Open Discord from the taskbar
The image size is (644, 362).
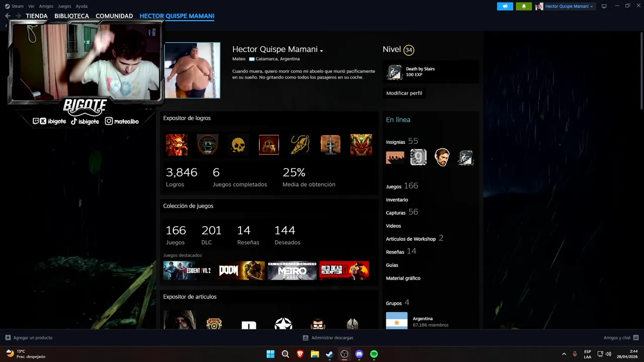pos(359,354)
